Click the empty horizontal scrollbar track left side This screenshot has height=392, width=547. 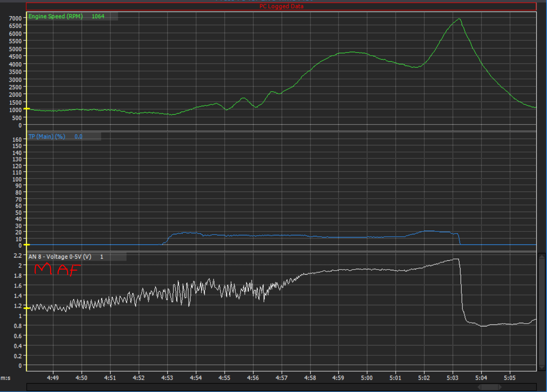click(212, 387)
